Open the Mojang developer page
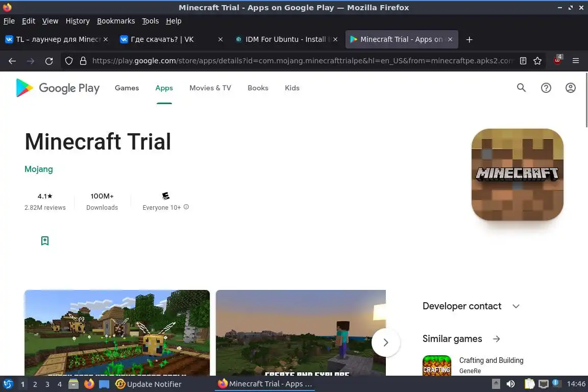This screenshot has width=588, height=392. [39, 169]
